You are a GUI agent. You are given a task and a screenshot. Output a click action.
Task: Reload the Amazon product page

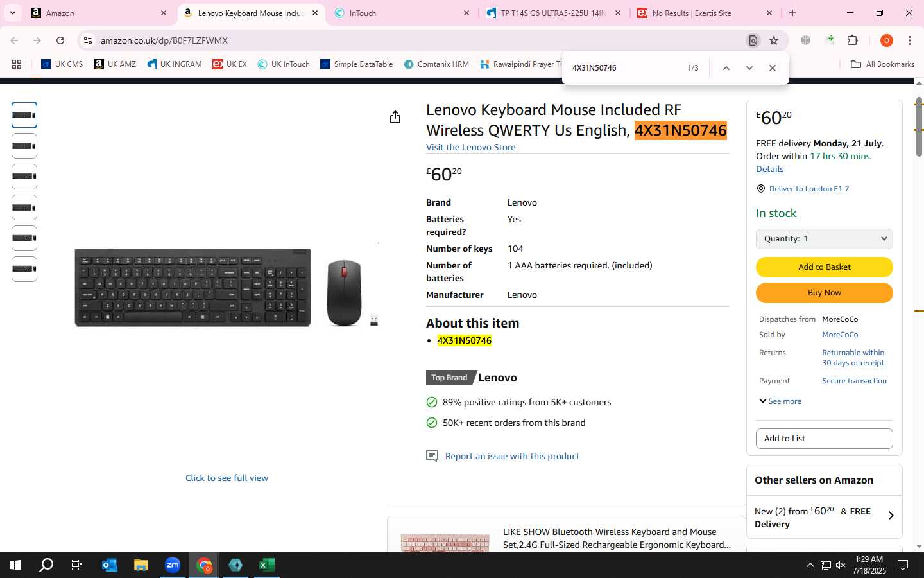pos(60,40)
